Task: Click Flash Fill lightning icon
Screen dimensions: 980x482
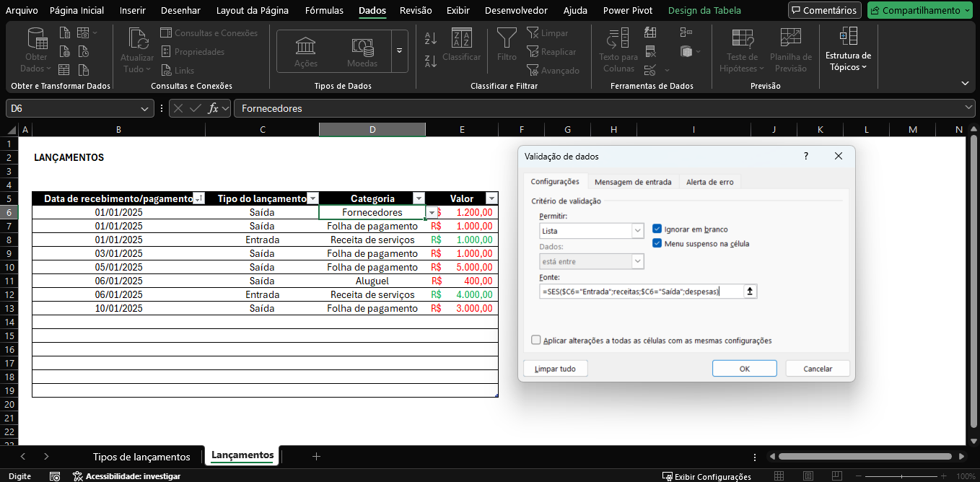Action: tap(650, 32)
